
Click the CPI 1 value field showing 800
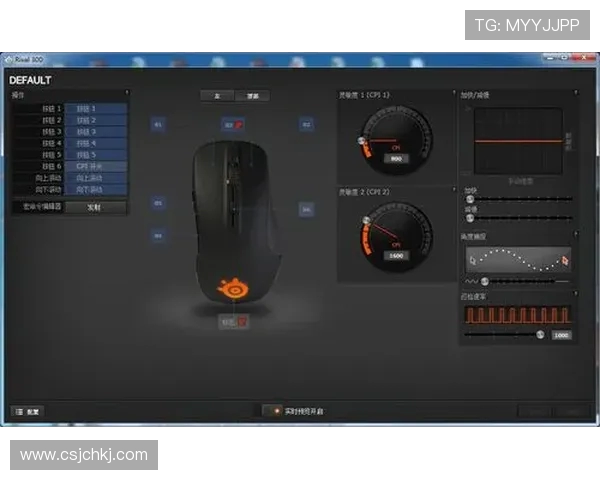coord(396,158)
